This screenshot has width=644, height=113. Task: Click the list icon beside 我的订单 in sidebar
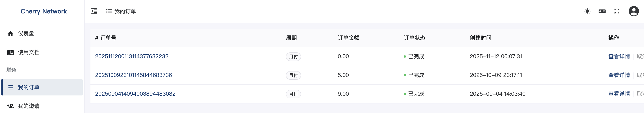point(10,87)
